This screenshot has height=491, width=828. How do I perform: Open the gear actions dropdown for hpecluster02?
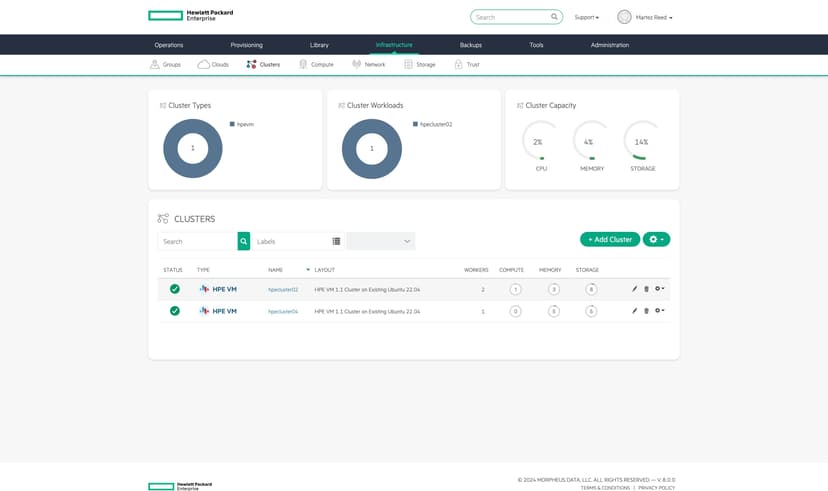tap(659, 289)
